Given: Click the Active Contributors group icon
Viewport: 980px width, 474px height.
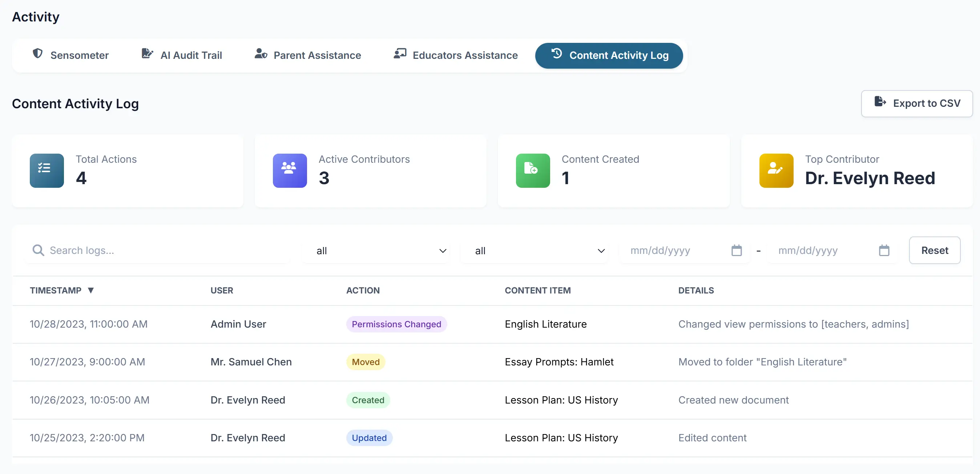Looking at the screenshot, I should point(290,170).
